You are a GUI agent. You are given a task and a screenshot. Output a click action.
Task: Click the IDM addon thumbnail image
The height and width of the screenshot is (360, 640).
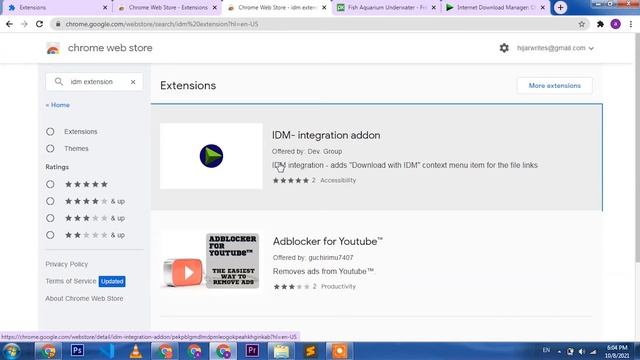coord(211,156)
